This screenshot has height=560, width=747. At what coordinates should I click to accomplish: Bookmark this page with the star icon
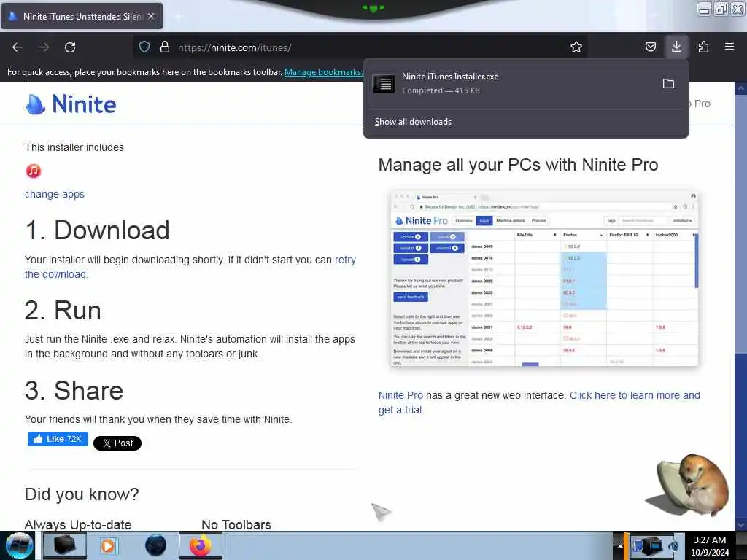point(576,47)
